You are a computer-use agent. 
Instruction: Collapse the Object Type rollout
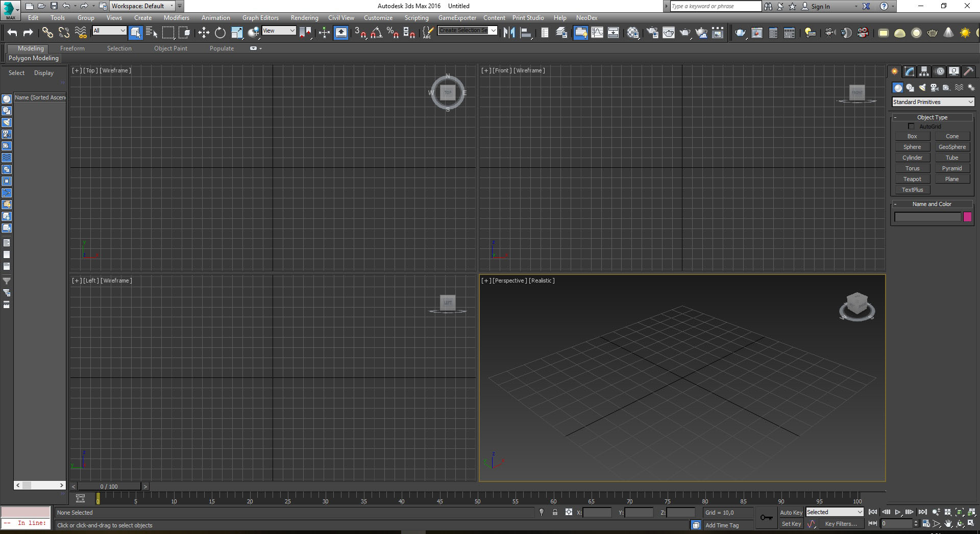895,117
